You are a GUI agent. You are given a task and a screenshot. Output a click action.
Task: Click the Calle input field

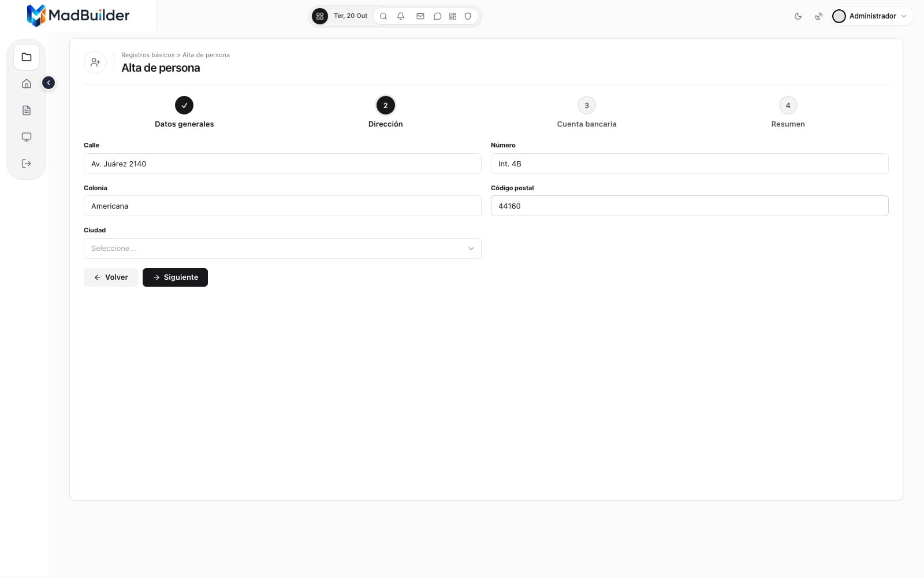tap(282, 164)
